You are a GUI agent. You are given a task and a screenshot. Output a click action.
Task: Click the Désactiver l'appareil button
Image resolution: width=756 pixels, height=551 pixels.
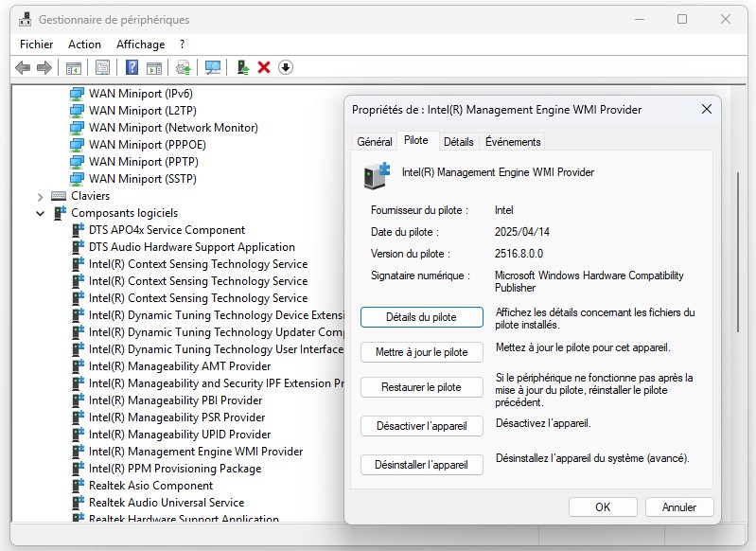click(x=421, y=426)
